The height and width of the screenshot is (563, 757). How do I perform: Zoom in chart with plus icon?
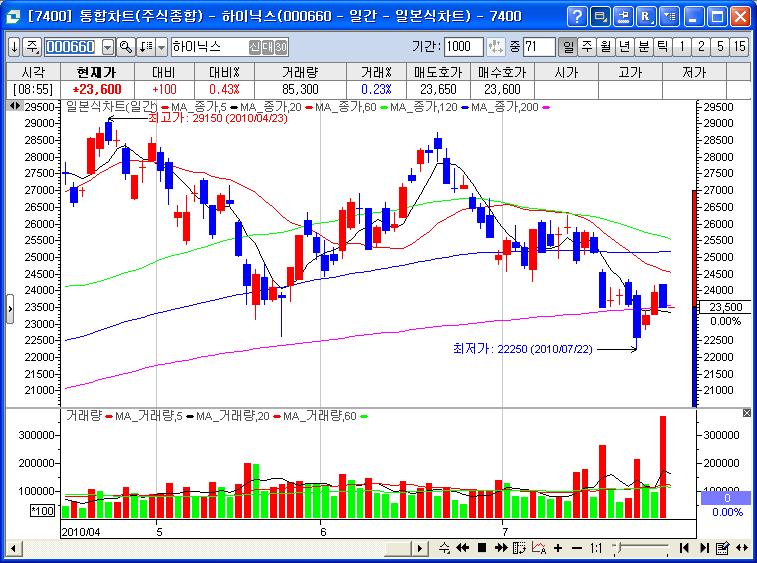coord(558,548)
